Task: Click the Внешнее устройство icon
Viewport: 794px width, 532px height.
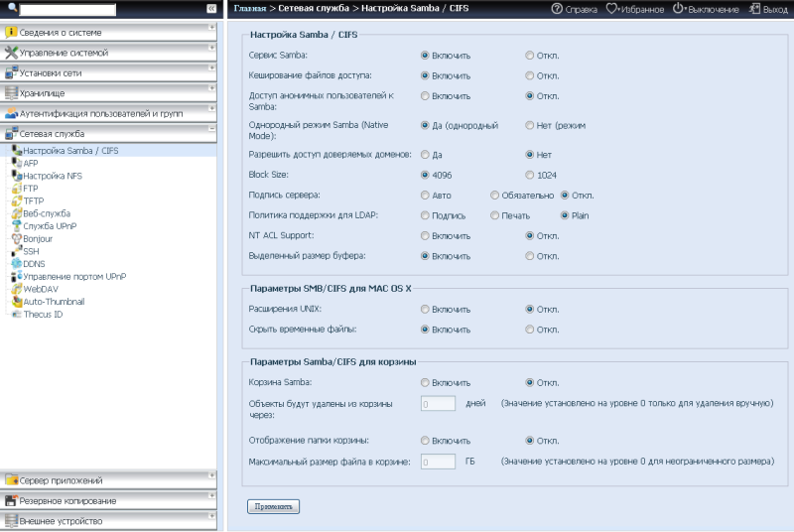Action: click(11, 520)
